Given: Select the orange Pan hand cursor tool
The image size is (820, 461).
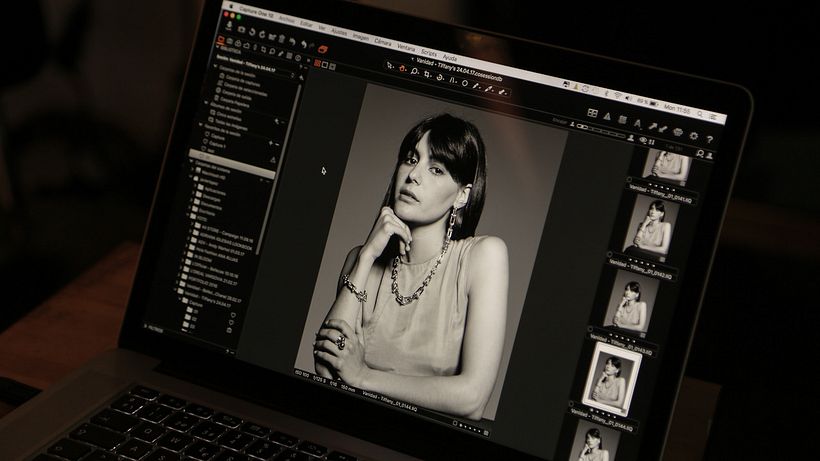Looking at the screenshot, I should (x=402, y=68).
